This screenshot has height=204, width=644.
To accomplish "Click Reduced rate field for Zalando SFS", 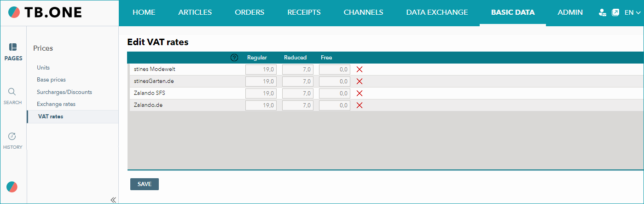I will point(298,93).
